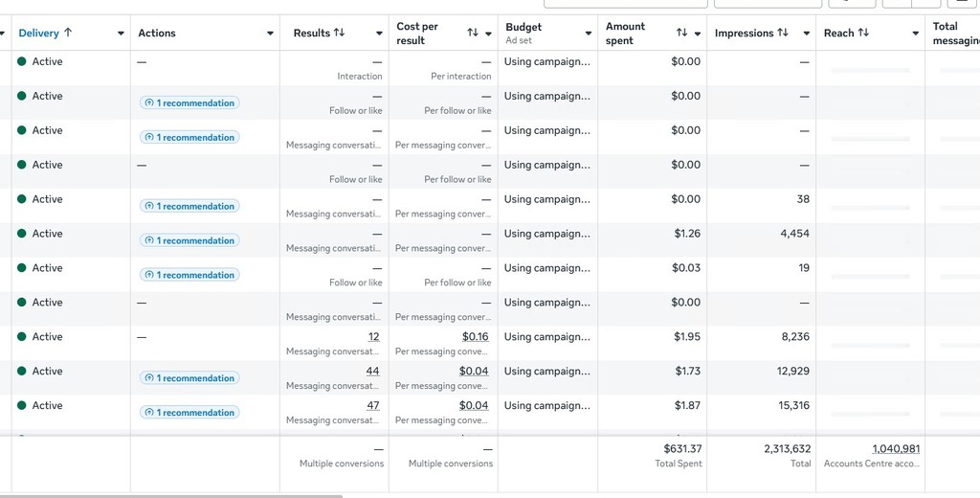Open the recommendation in the 44 results row
The width and height of the screenshot is (980, 498).
tap(189, 378)
